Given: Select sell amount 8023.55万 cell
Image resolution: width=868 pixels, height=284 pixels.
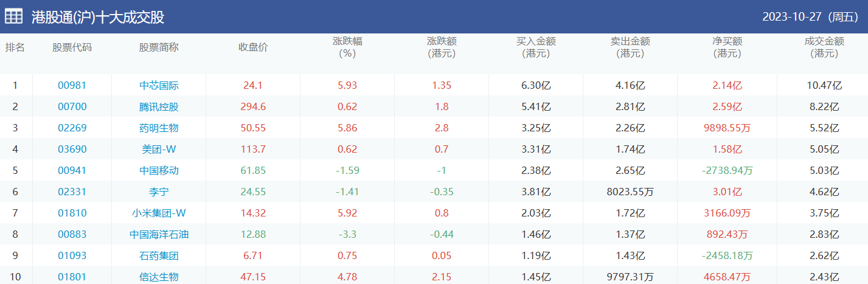Looking at the screenshot, I should click(630, 192).
